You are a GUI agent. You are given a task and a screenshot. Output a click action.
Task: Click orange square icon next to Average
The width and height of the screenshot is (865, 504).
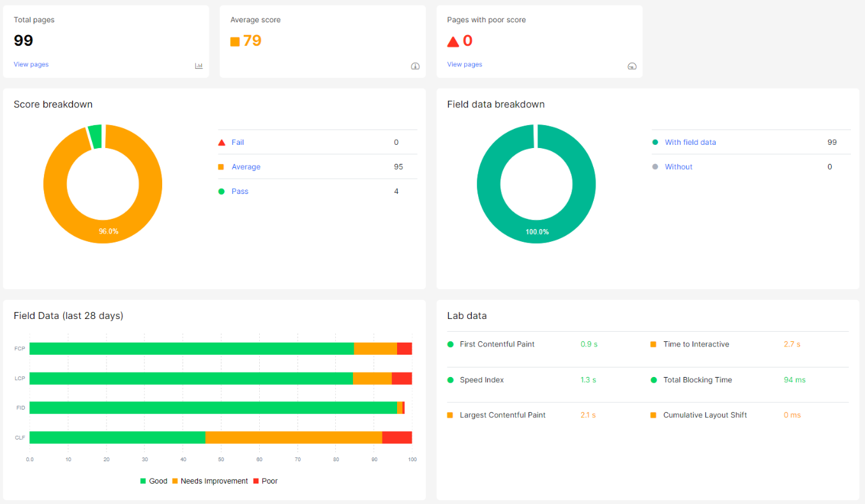pyautogui.click(x=221, y=167)
